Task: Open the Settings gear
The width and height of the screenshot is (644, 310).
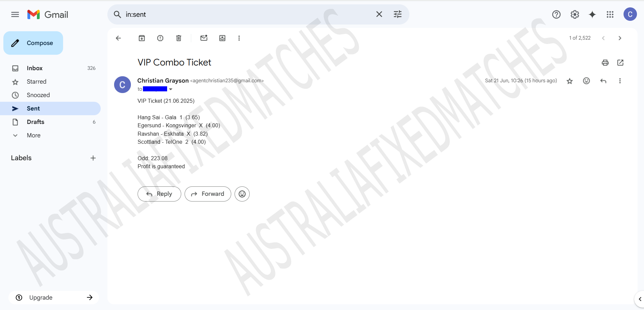Action: click(575, 14)
